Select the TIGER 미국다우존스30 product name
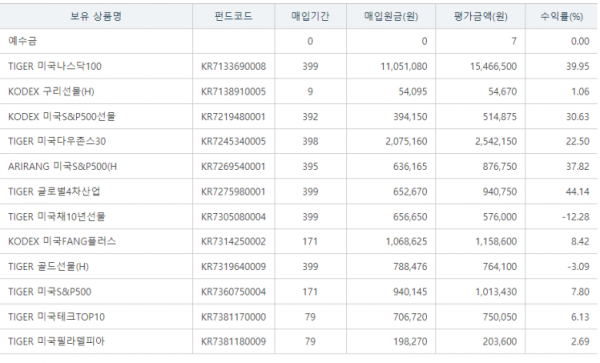Screen dimensions: 600x363 pyautogui.click(x=57, y=141)
